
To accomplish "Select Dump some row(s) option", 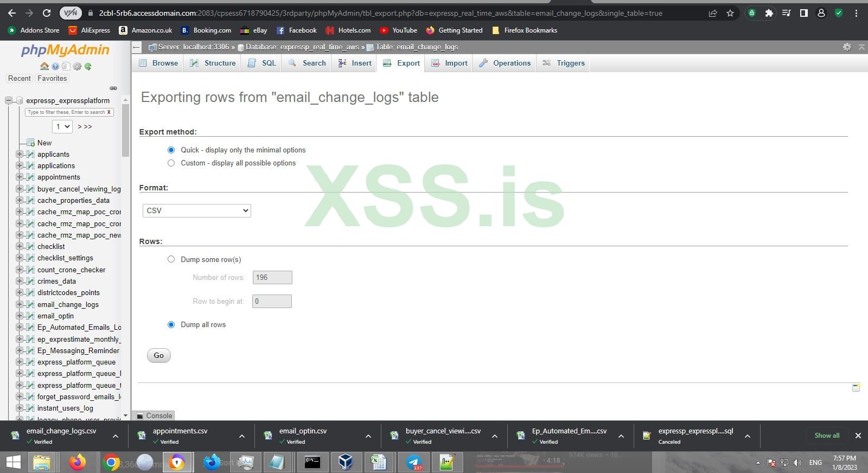I will click(171, 259).
